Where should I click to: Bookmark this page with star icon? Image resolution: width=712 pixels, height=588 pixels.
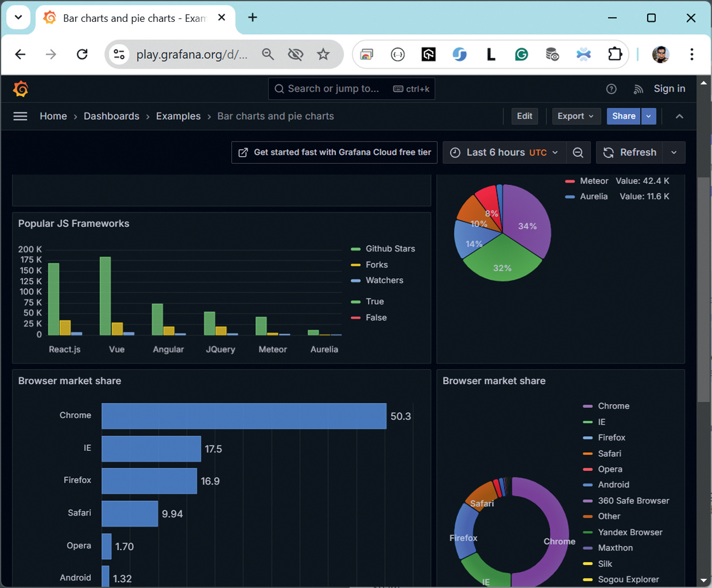pyautogui.click(x=323, y=54)
